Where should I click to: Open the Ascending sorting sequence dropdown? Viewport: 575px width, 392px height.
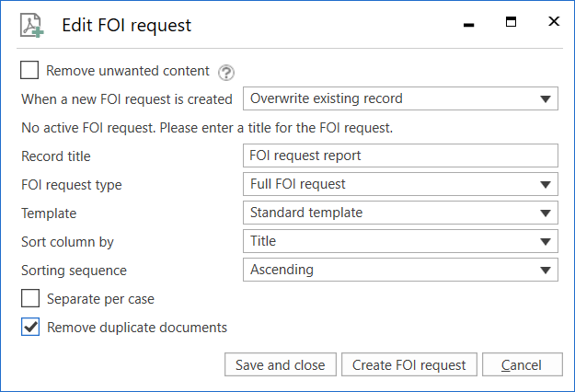pos(400,270)
